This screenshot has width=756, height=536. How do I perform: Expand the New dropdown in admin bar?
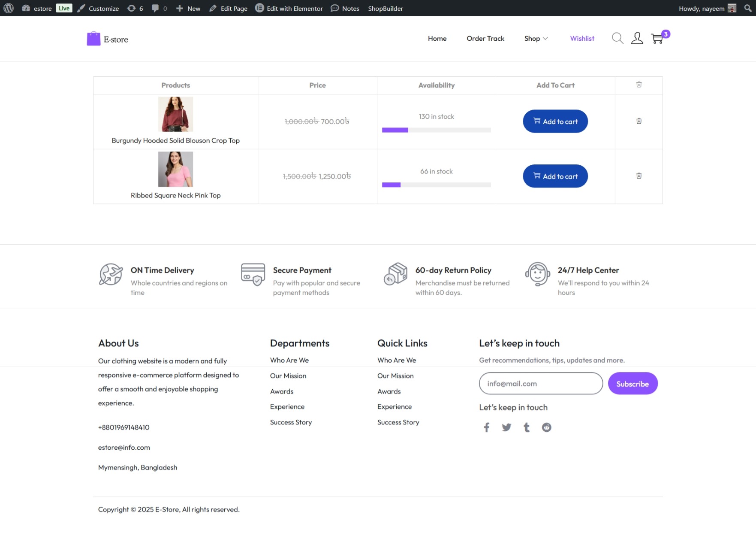tap(188, 8)
